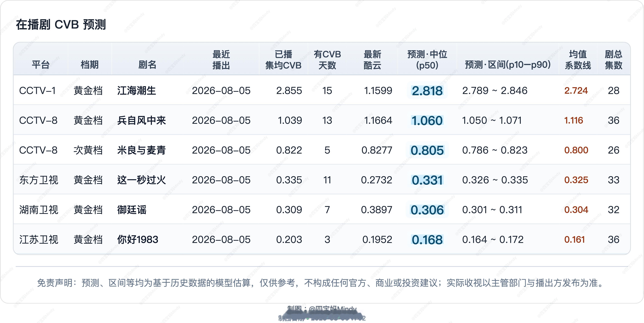Viewport: 644px width, 323px height.
Task: Click the highlighted p50 value 0.306
Action: coord(427,210)
